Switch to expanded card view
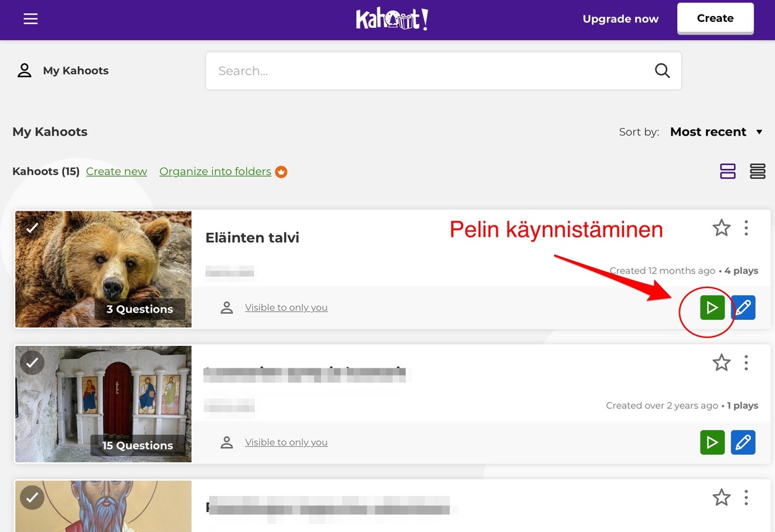The image size is (775, 532). [x=728, y=172]
